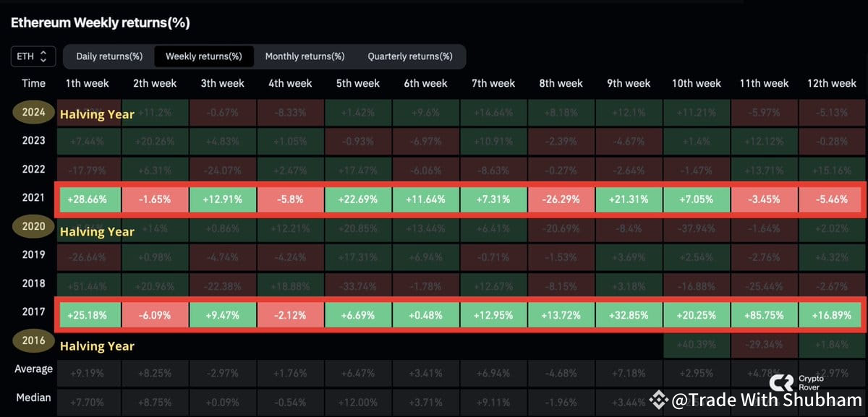
Task: Select the 2023 row label
Action: point(33,140)
